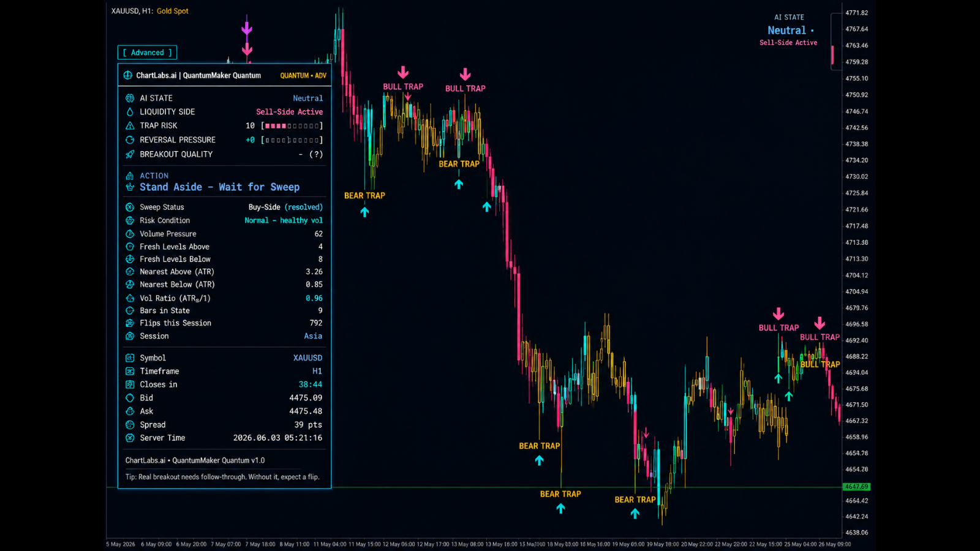The width and height of the screenshot is (980, 551).
Task: Click the QUANTUM • ADV badge
Action: pyautogui.click(x=303, y=76)
